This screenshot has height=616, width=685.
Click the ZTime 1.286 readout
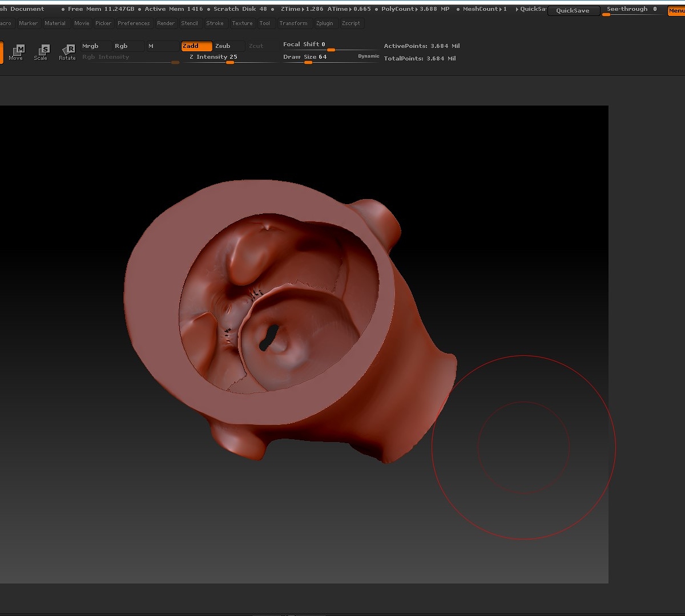[x=302, y=9]
